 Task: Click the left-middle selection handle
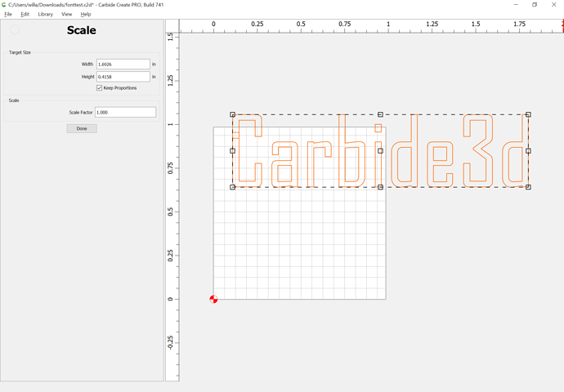tap(233, 151)
